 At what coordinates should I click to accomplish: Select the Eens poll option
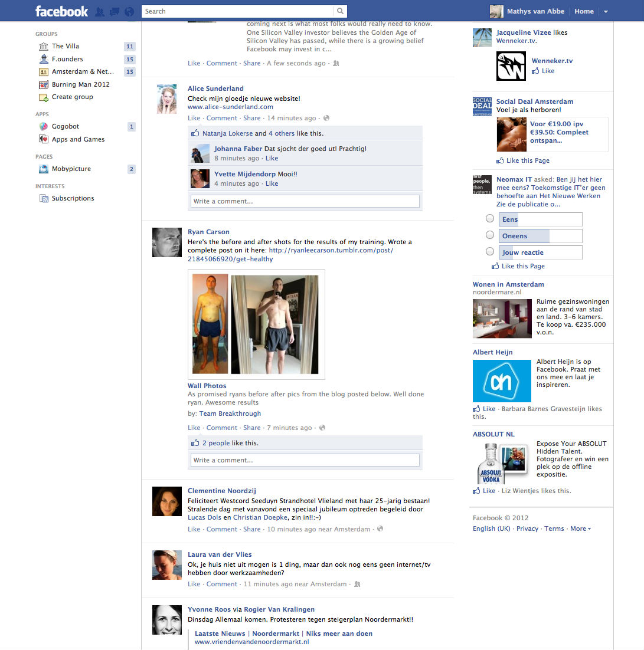(x=490, y=219)
